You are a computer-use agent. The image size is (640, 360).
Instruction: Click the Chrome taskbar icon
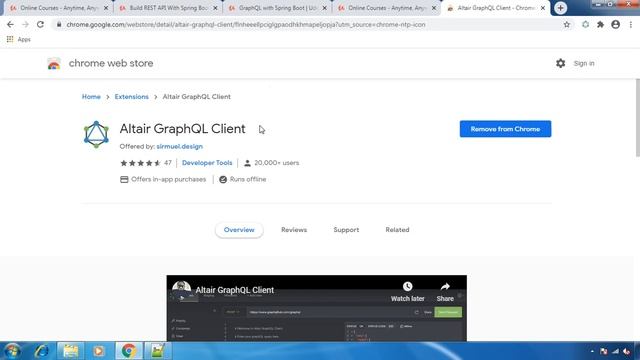coord(129,351)
